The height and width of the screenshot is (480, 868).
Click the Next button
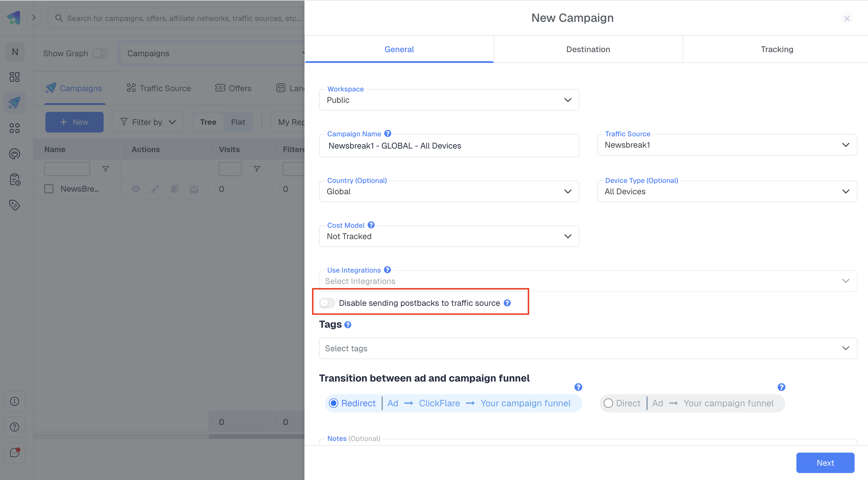[x=825, y=463]
